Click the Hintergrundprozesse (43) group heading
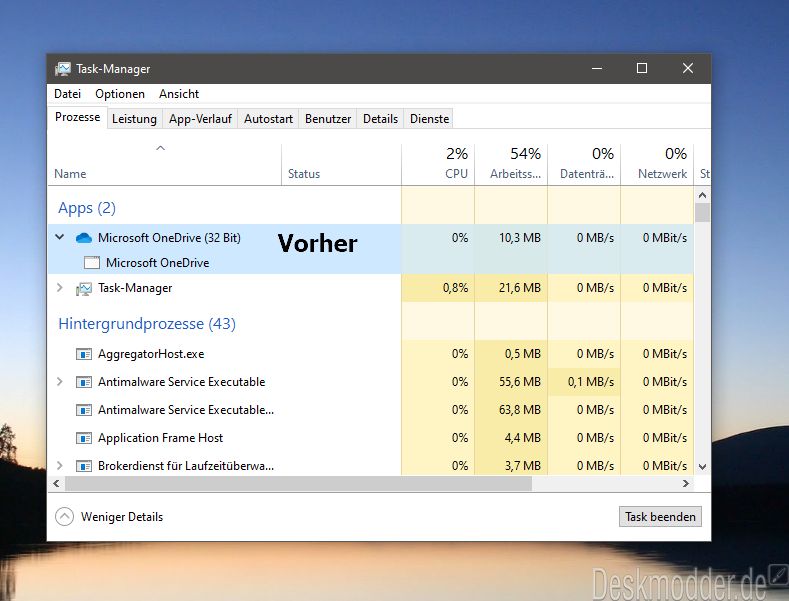 (147, 324)
